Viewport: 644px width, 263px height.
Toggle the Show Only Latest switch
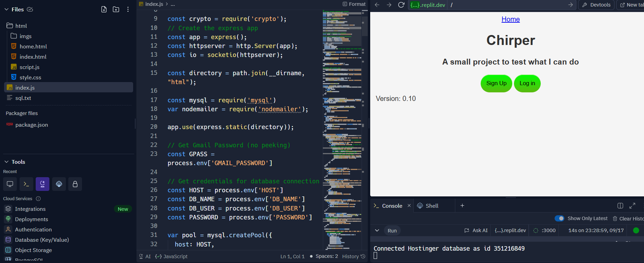pos(559,218)
